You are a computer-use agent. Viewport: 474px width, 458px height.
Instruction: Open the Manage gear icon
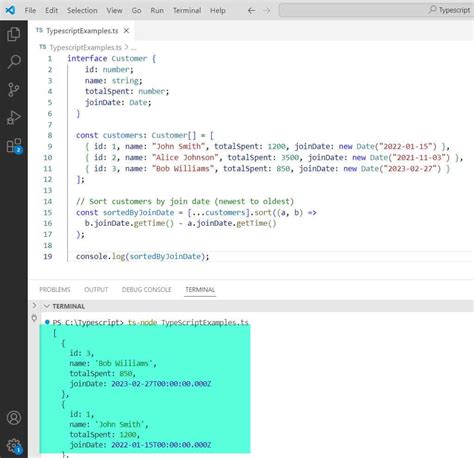pyautogui.click(x=14, y=446)
